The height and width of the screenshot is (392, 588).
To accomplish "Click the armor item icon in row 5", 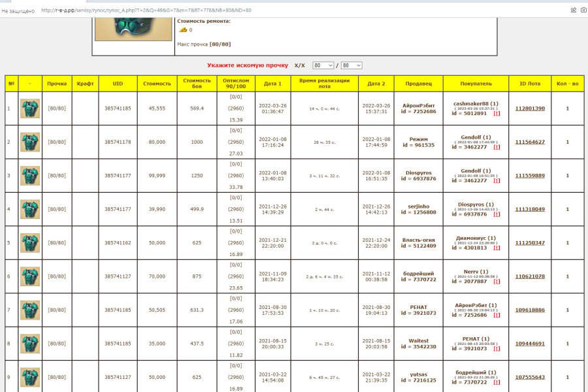I will point(30,243).
